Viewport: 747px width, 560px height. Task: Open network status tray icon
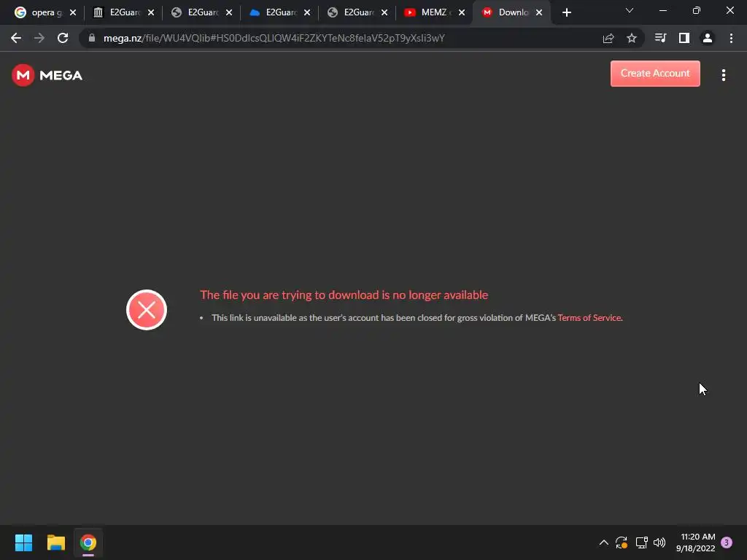[641, 542]
